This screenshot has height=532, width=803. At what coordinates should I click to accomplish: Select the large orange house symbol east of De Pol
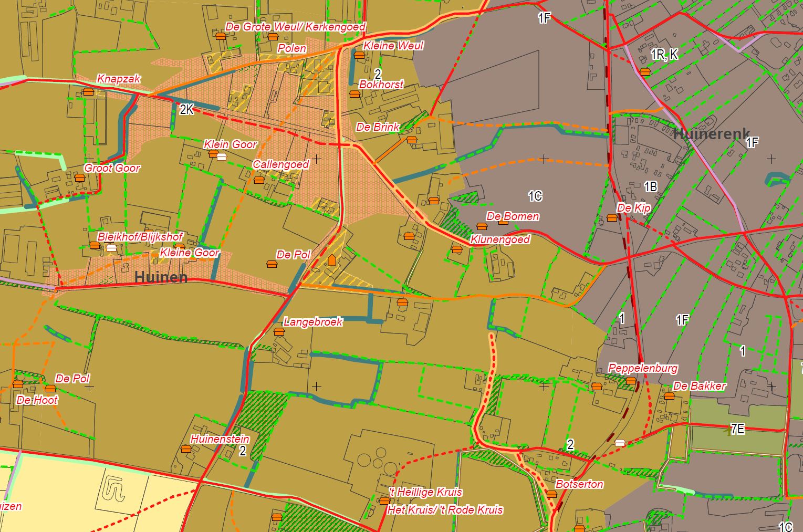(332, 260)
